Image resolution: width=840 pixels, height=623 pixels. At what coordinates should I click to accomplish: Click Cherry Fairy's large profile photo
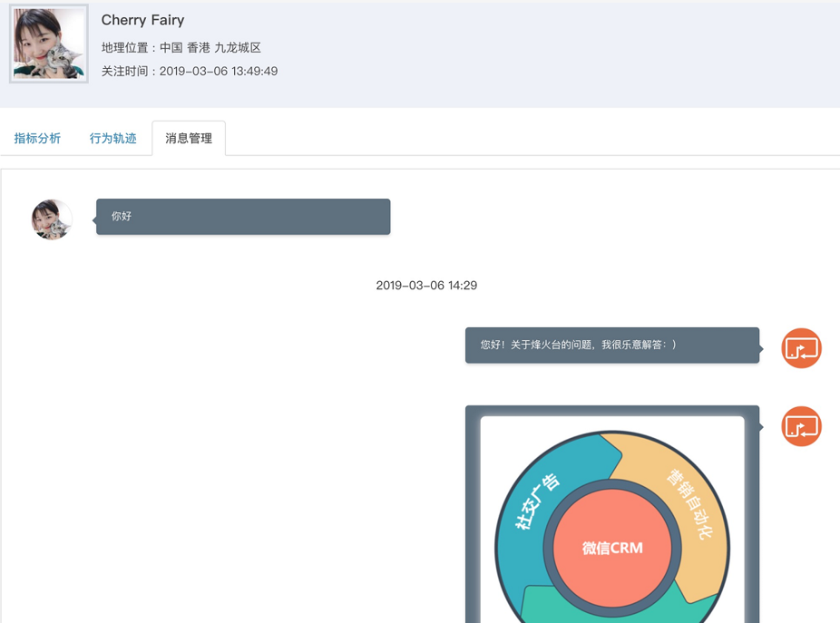[x=49, y=44]
